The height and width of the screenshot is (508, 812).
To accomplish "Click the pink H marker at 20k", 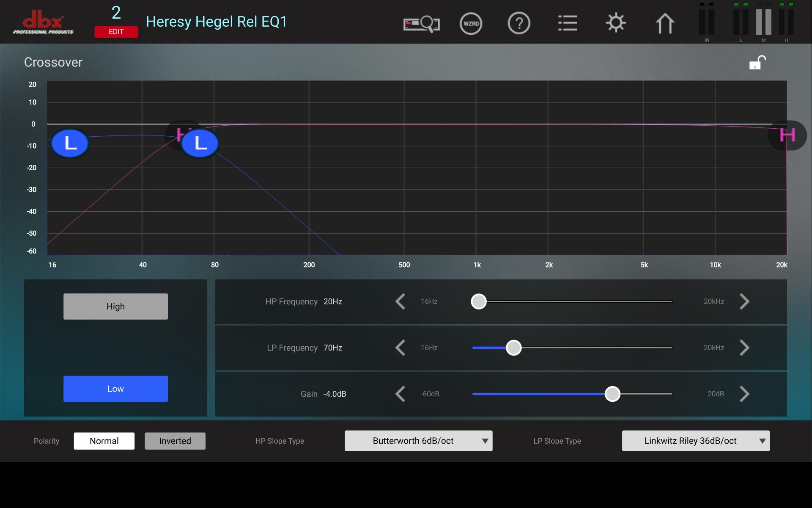I will coord(787,135).
